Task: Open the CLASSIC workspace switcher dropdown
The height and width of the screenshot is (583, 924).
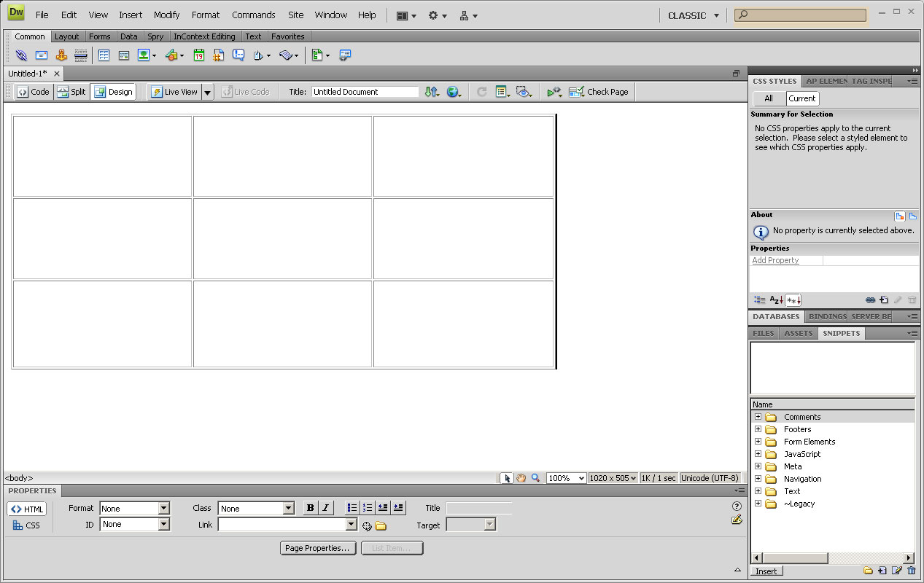Action: (x=693, y=15)
